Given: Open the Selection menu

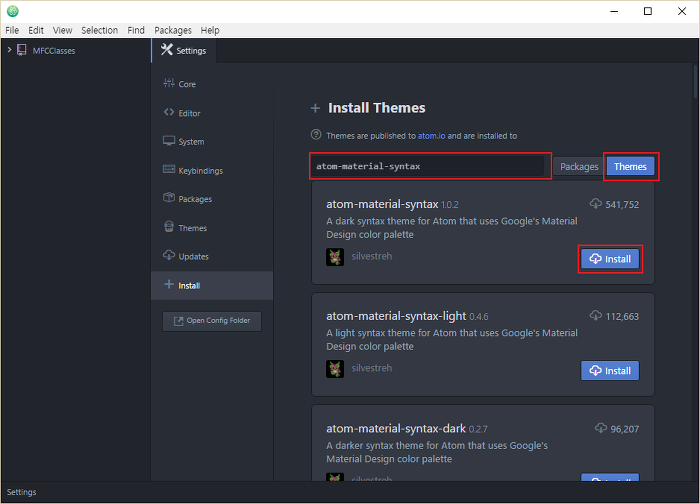Looking at the screenshot, I should pyautogui.click(x=100, y=30).
